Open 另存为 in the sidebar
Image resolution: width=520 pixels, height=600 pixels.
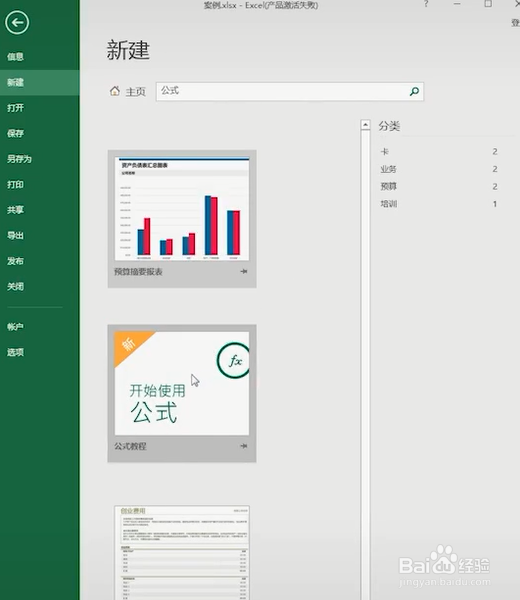19,159
